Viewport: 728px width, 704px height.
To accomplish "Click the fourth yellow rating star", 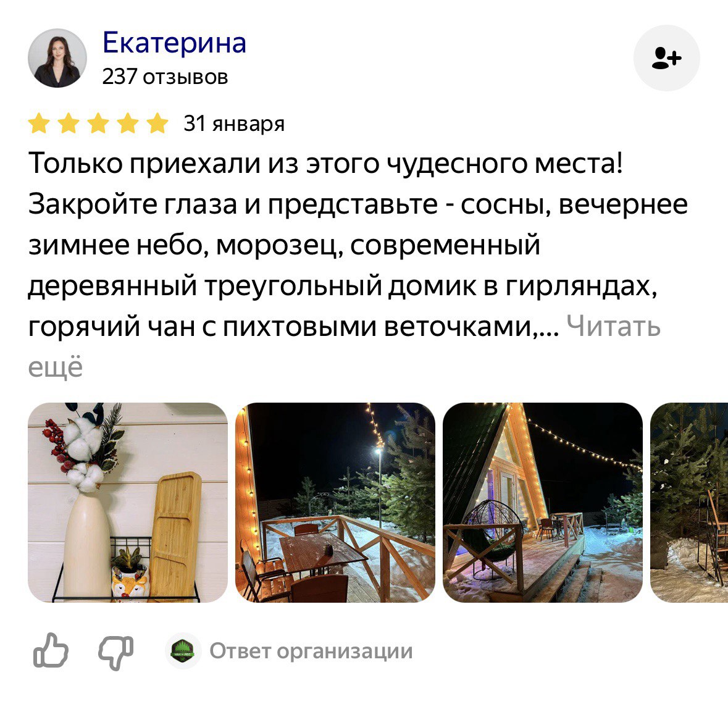I will pyautogui.click(x=128, y=124).
